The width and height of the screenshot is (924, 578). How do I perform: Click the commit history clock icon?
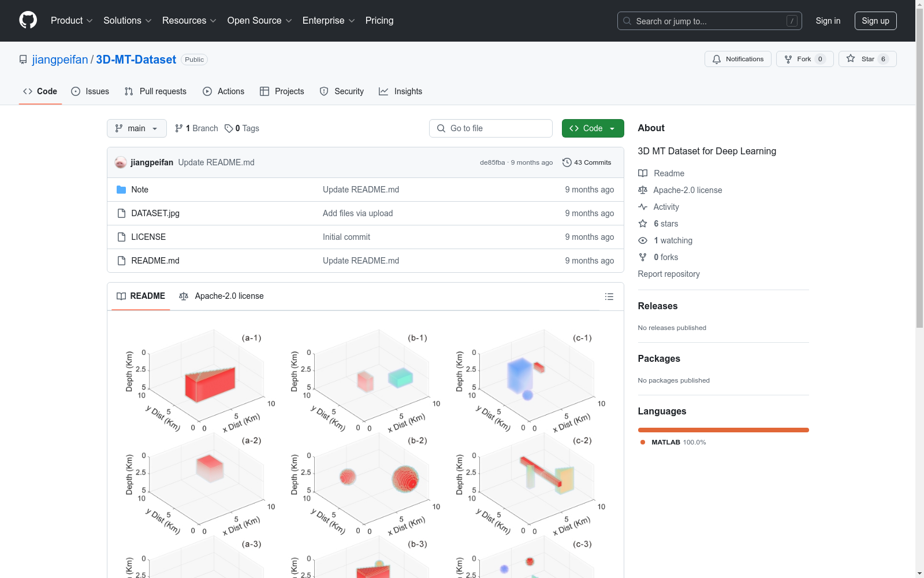pyautogui.click(x=567, y=162)
